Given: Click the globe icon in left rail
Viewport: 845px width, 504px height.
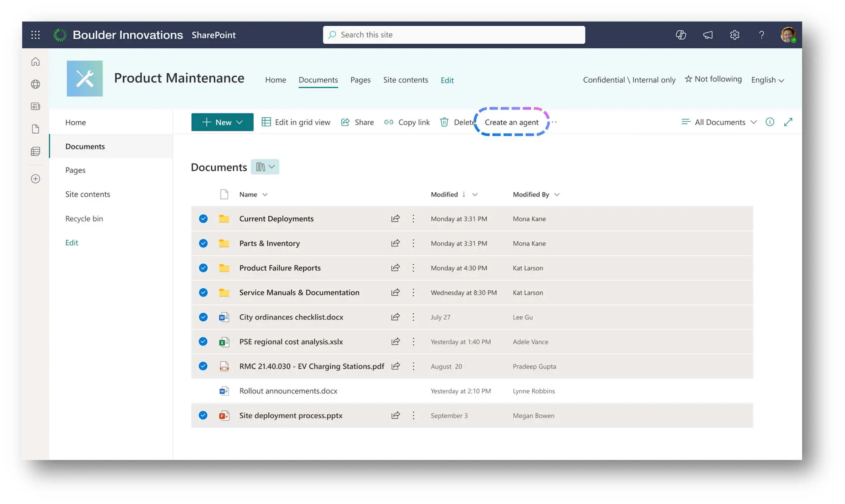Looking at the screenshot, I should 35,84.
